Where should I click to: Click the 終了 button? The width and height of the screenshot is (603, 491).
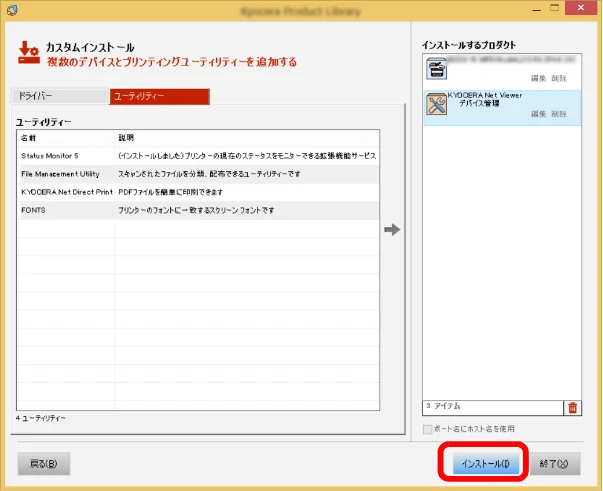pyautogui.click(x=554, y=464)
